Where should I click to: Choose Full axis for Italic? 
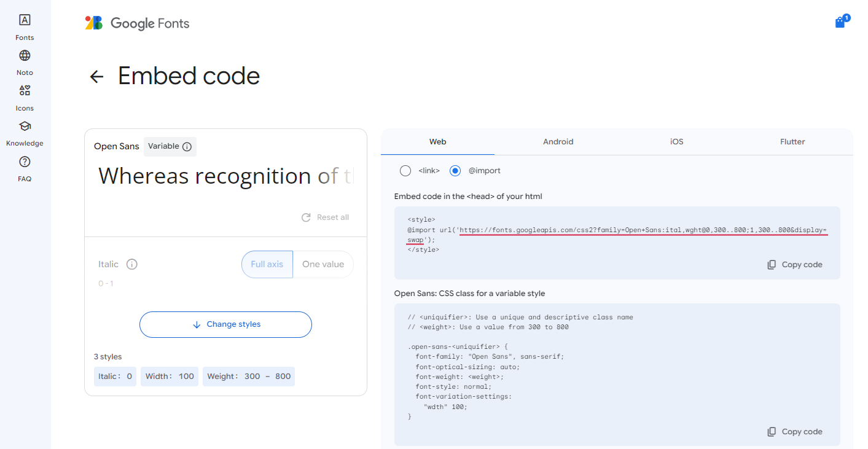[x=267, y=264]
